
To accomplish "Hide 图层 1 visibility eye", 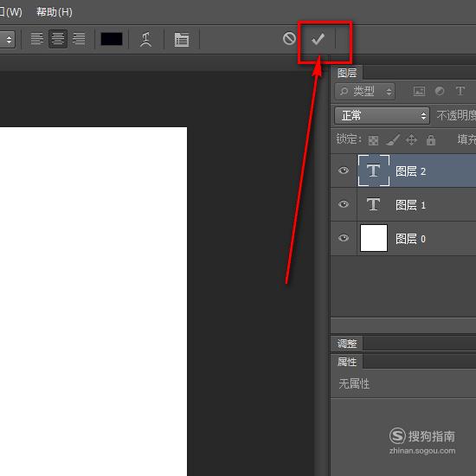I will [344, 204].
